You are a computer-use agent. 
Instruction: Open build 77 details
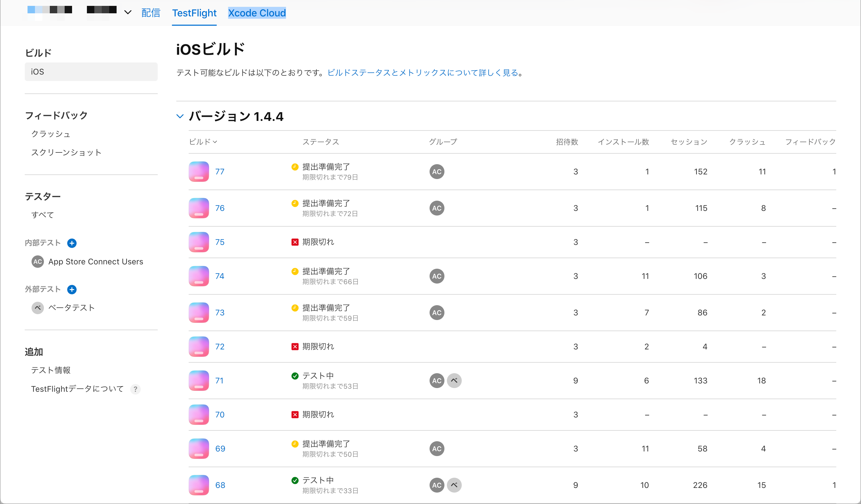(220, 172)
